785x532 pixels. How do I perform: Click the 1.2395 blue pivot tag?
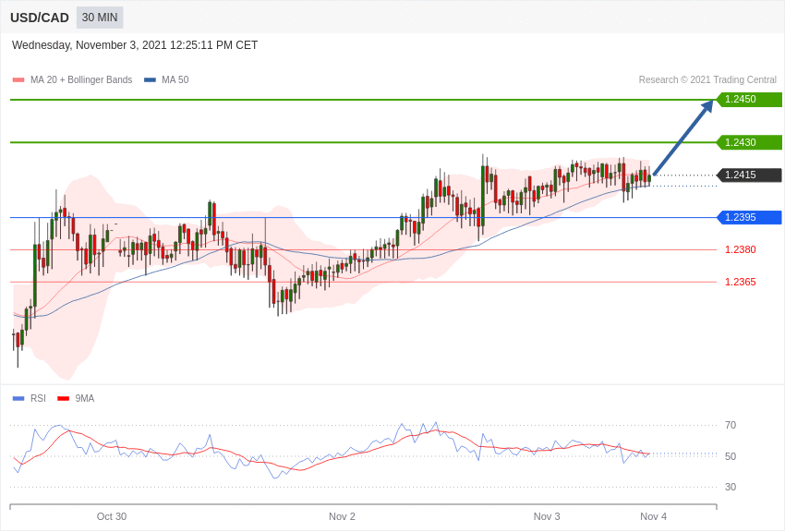(x=749, y=217)
